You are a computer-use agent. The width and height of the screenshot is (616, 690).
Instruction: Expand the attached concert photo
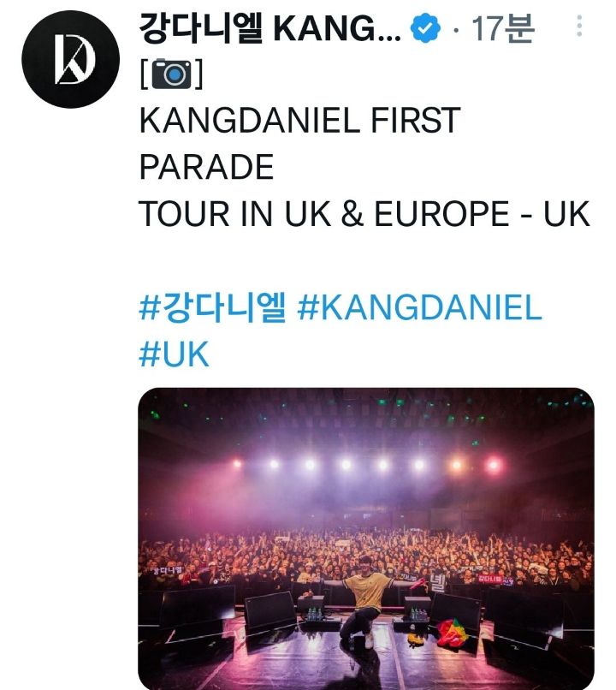pos(365,538)
